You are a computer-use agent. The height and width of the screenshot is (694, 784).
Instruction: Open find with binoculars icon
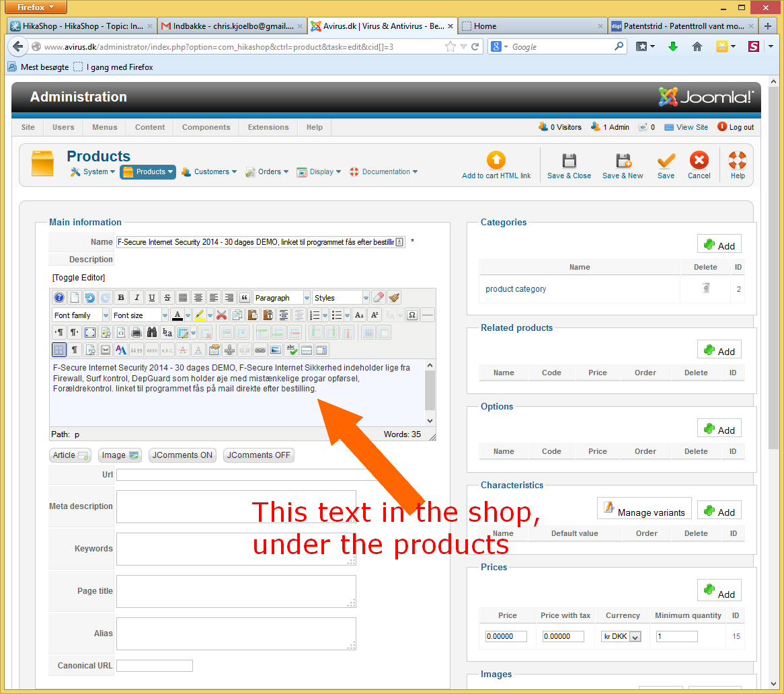tap(151, 333)
